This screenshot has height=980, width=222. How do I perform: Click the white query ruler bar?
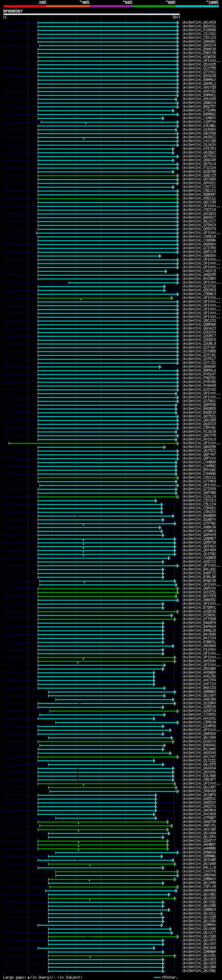(x=92, y=15)
